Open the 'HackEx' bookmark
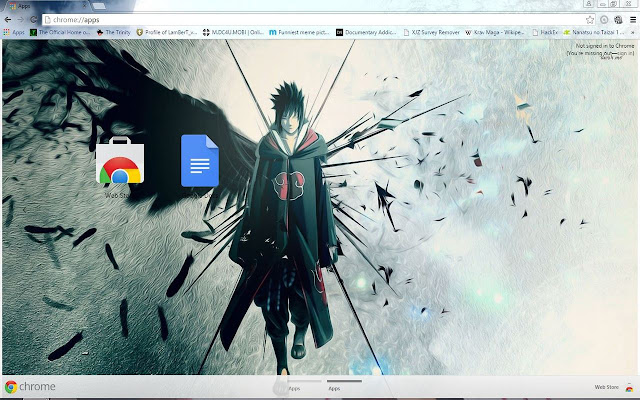 (545, 32)
